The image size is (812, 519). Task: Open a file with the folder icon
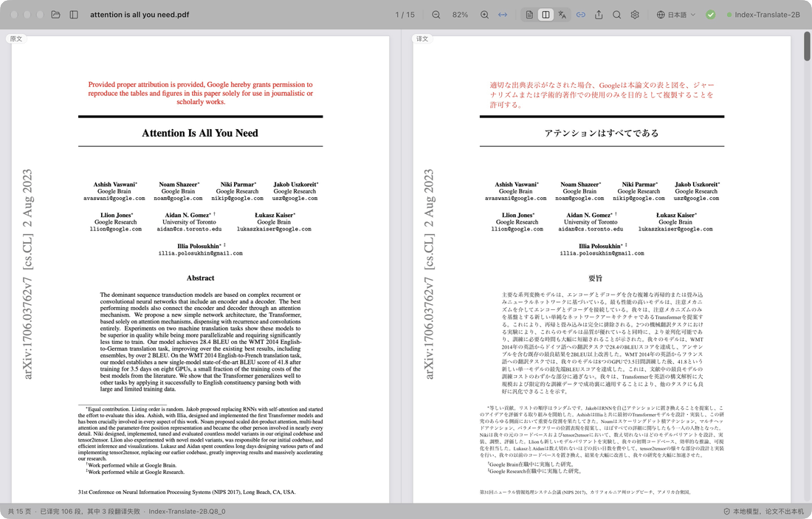56,15
